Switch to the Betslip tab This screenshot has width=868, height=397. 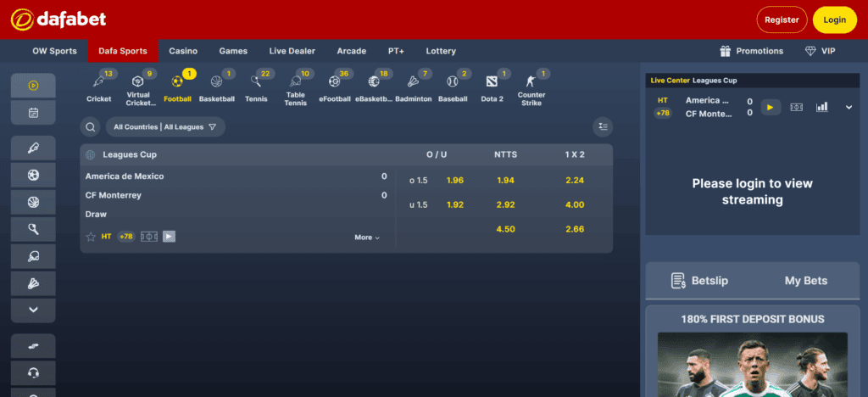[699, 281]
